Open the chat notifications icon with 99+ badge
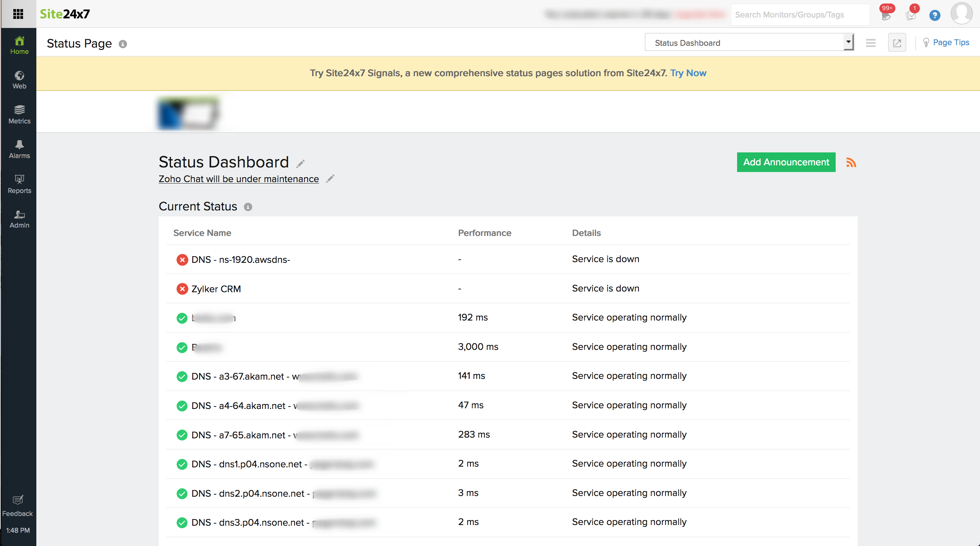This screenshot has width=980, height=546. (886, 14)
